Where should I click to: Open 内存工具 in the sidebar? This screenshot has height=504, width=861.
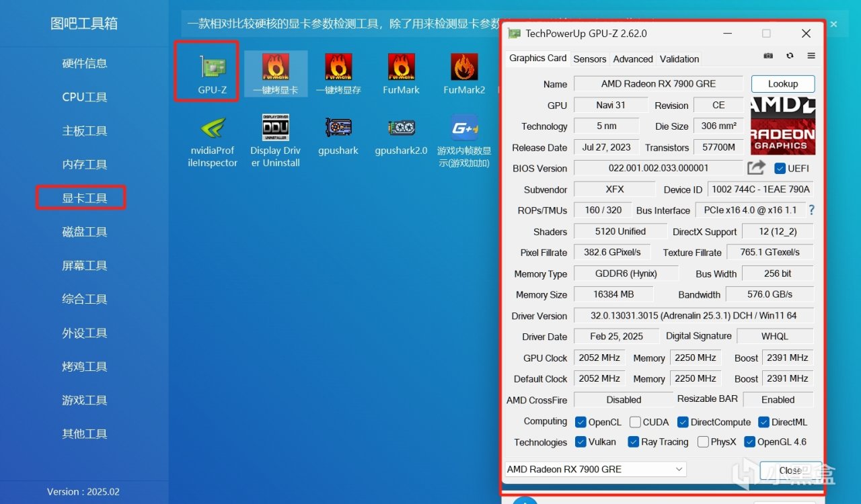coord(85,164)
